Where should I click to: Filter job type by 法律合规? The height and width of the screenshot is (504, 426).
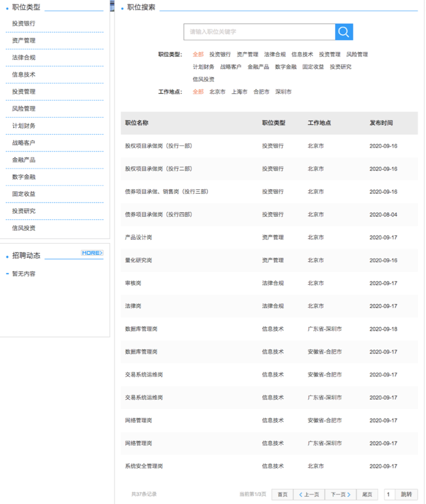[x=274, y=54]
